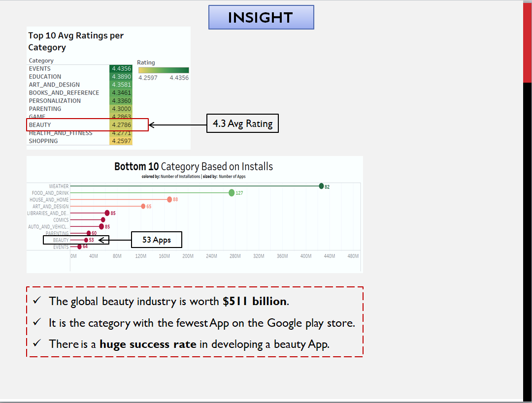
Task: Click the 88 marker beside HOUSE_AND_HOME
Action: point(170,199)
